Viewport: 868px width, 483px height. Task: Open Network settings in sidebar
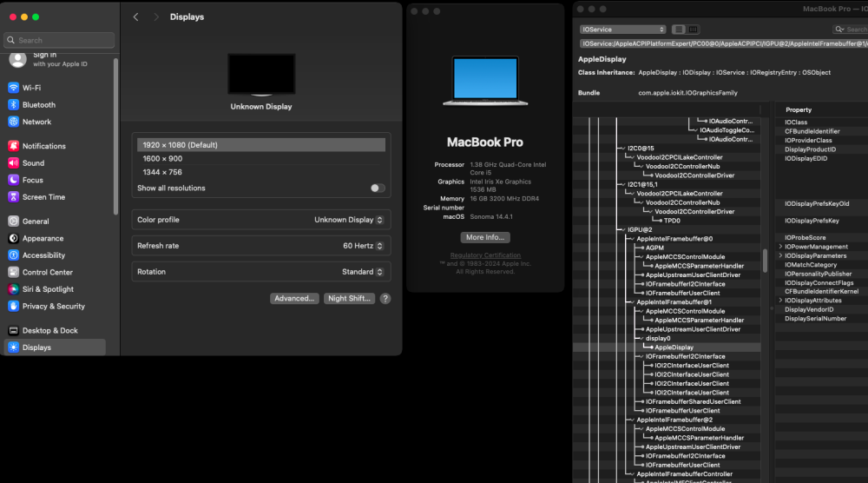[36, 122]
